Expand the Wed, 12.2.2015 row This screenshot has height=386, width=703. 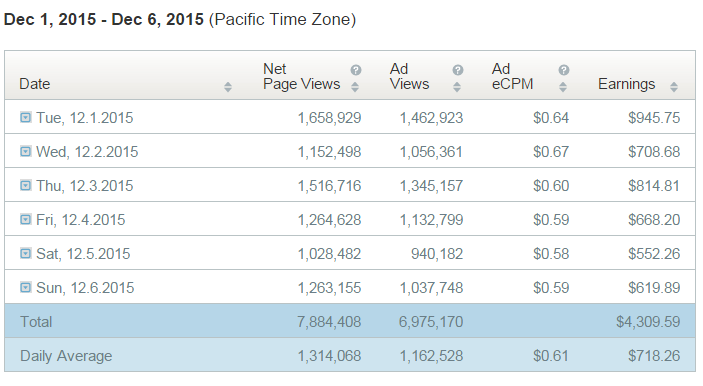(26, 152)
